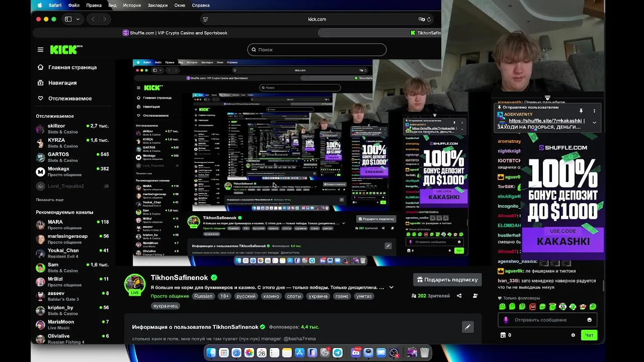Open the Просто общение category link

[170, 296]
